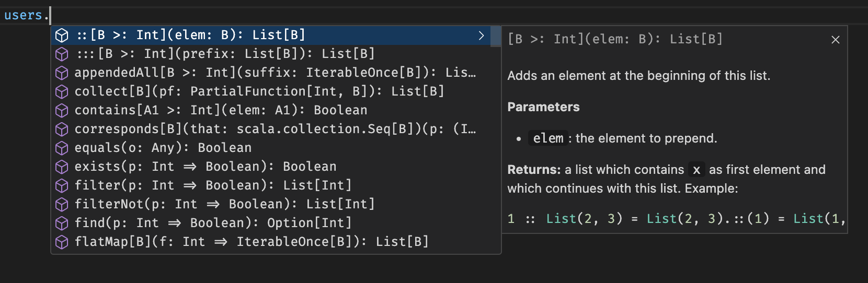
Task: Close the documentation details panel
Action: [x=835, y=40]
